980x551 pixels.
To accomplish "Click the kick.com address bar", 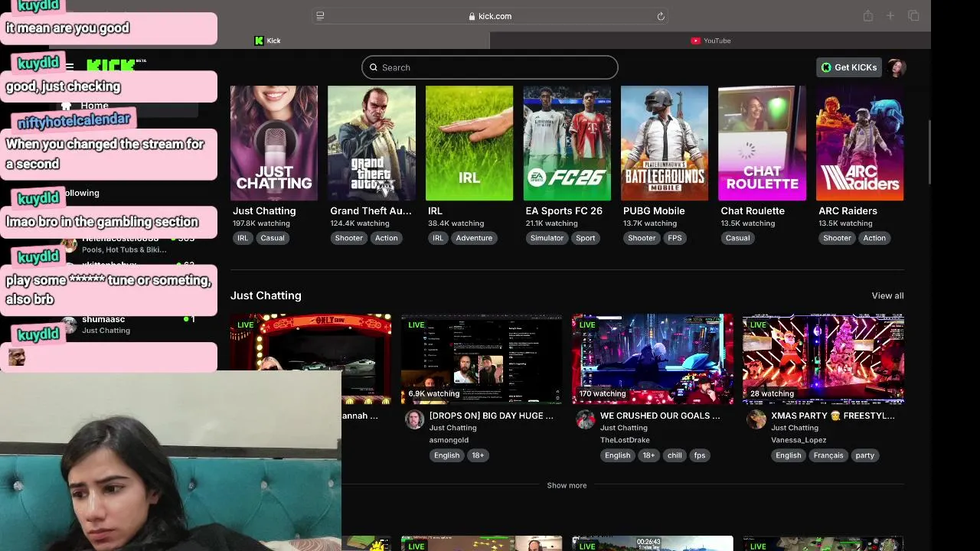I will coord(490,16).
